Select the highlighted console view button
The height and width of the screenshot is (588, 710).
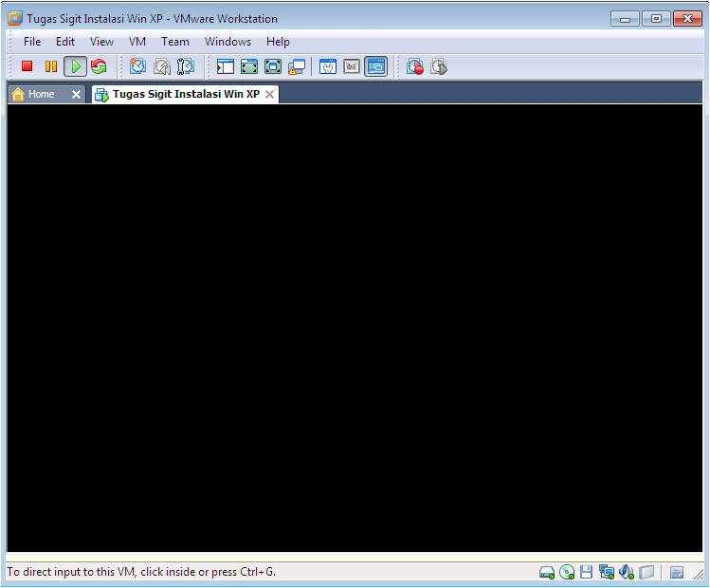click(375, 66)
